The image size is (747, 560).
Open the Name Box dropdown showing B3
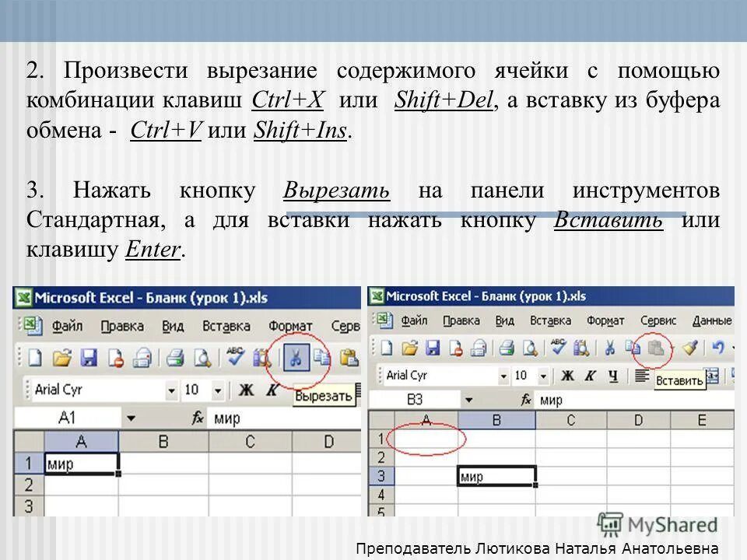pyautogui.click(x=467, y=398)
